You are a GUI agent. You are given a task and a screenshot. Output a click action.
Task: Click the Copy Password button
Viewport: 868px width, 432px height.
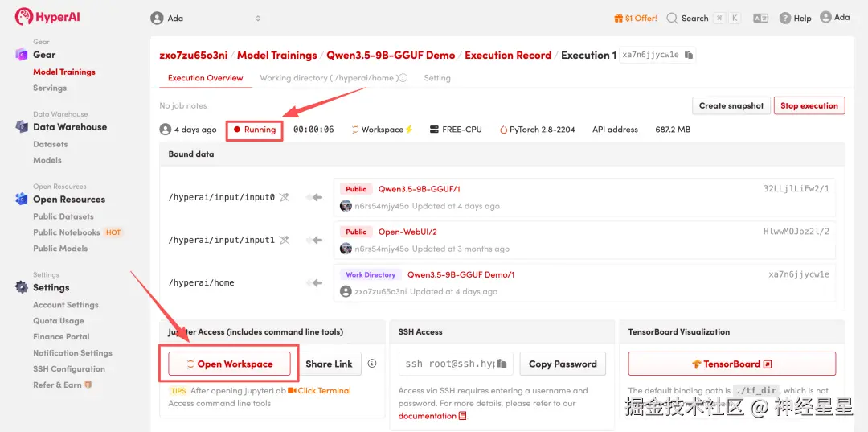[x=563, y=364]
